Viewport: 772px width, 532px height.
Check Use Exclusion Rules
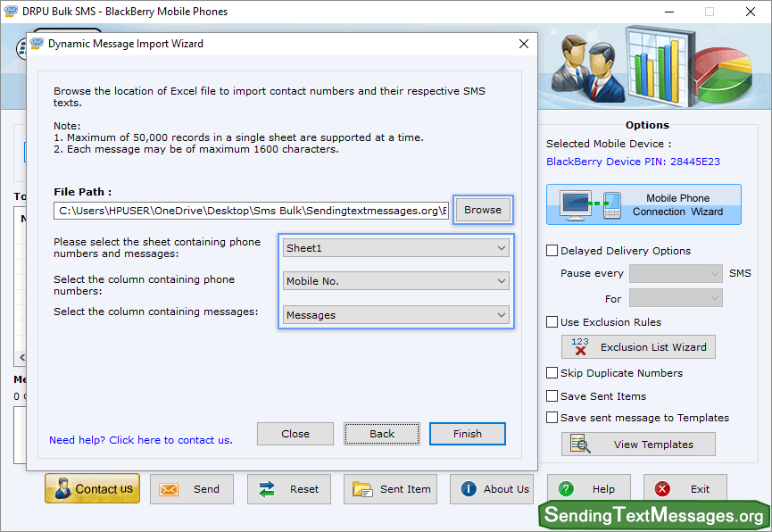point(552,321)
